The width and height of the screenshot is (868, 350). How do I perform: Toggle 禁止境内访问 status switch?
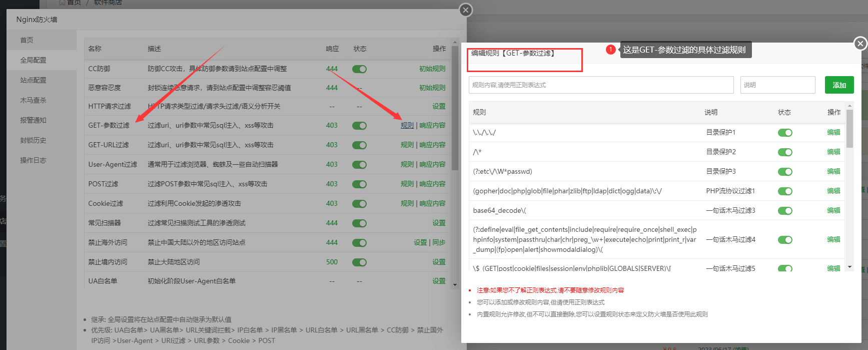359,262
